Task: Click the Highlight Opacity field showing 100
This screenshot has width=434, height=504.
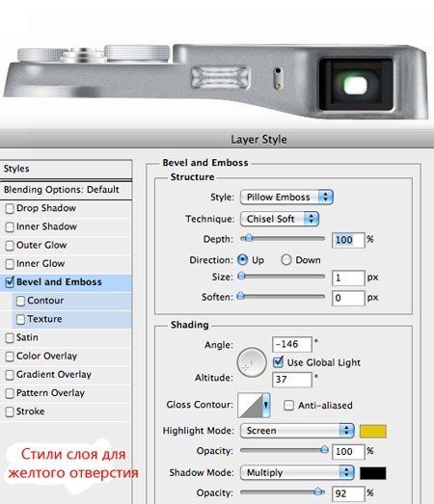Action: pyautogui.click(x=348, y=452)
